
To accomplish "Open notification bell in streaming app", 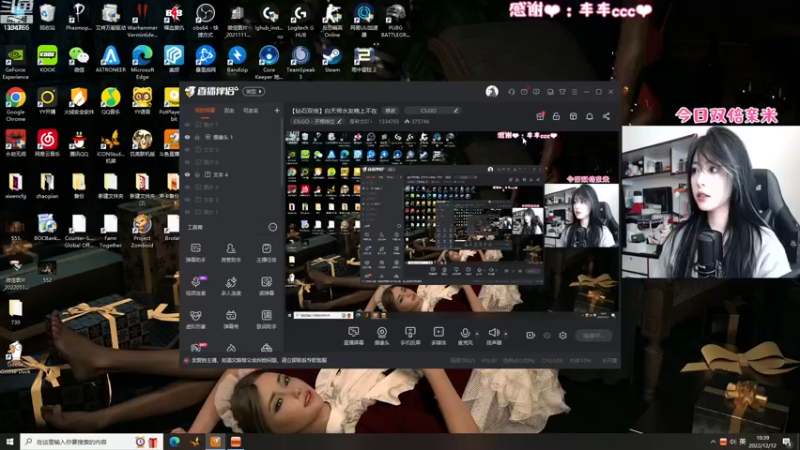I will coord(589,116).
